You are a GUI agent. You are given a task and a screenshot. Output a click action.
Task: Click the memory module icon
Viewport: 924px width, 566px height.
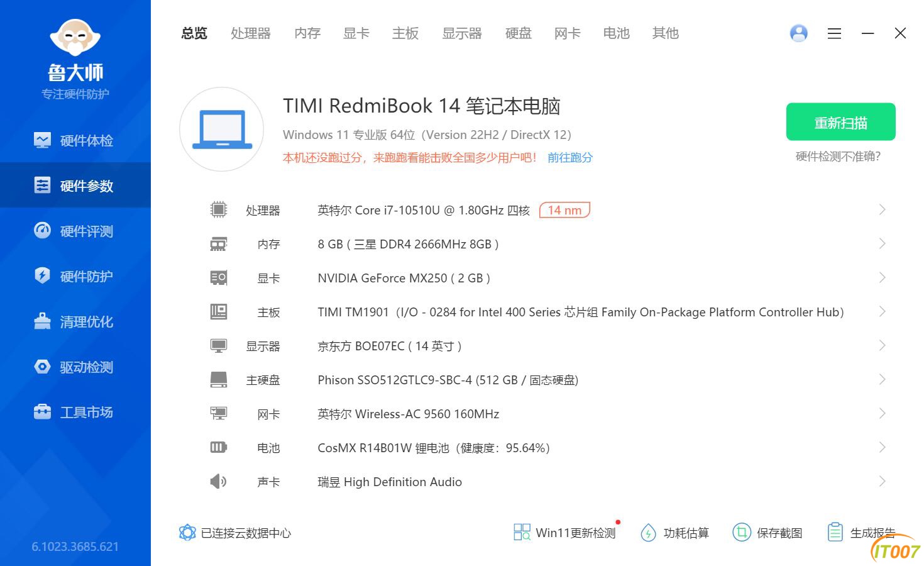coord(218,244)
